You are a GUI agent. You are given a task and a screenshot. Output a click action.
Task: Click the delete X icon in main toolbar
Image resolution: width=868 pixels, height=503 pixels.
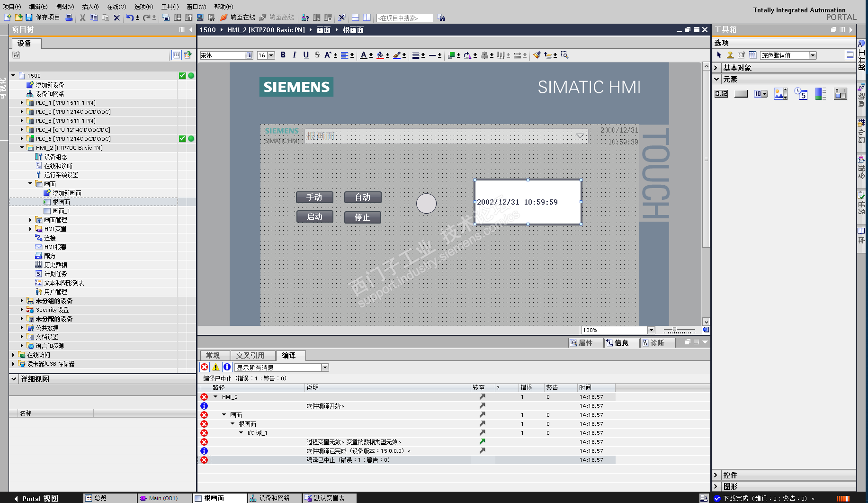pos(117,18)
